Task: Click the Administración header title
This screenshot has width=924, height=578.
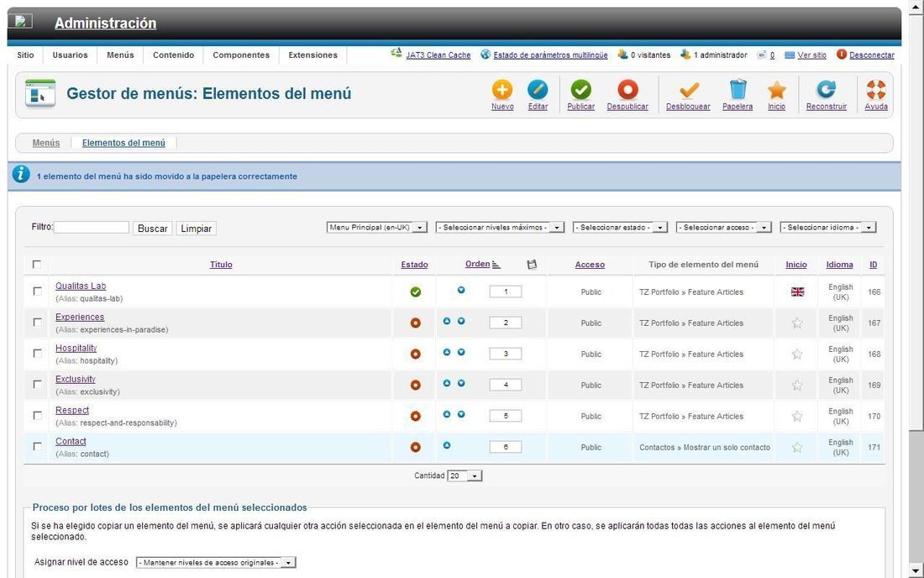Action: pyautogui.click(x=106, y=23)
